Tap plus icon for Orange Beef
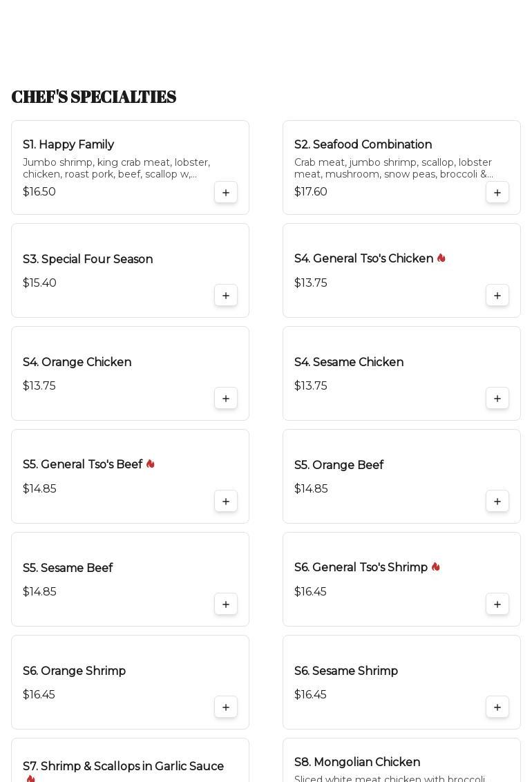 tap(497, 502)
